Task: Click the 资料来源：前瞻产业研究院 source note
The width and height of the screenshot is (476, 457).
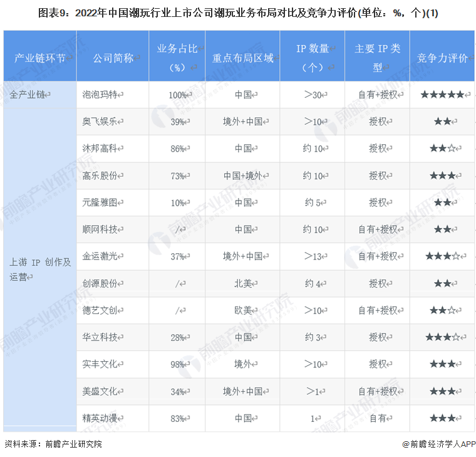Action: [x=53, y=444]
